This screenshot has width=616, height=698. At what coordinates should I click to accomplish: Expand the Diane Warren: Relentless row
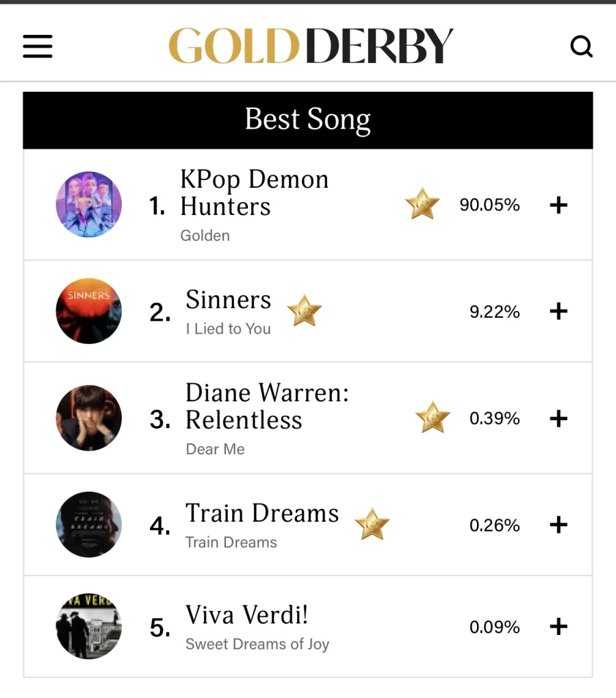[559, 419]
